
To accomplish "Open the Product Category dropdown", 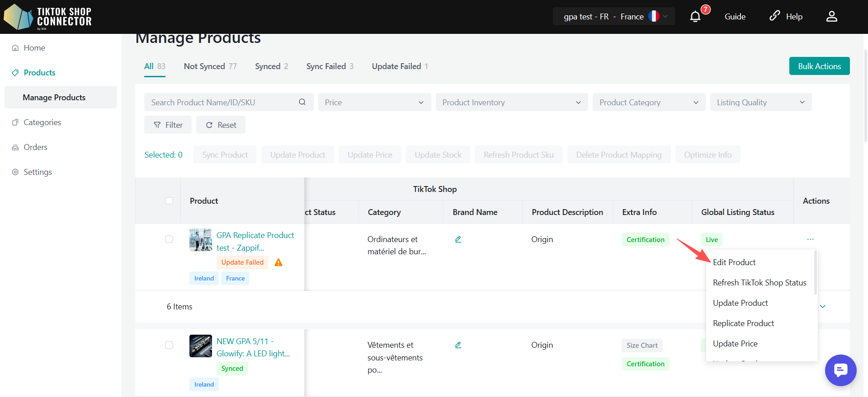I will [x=649, y=102].
